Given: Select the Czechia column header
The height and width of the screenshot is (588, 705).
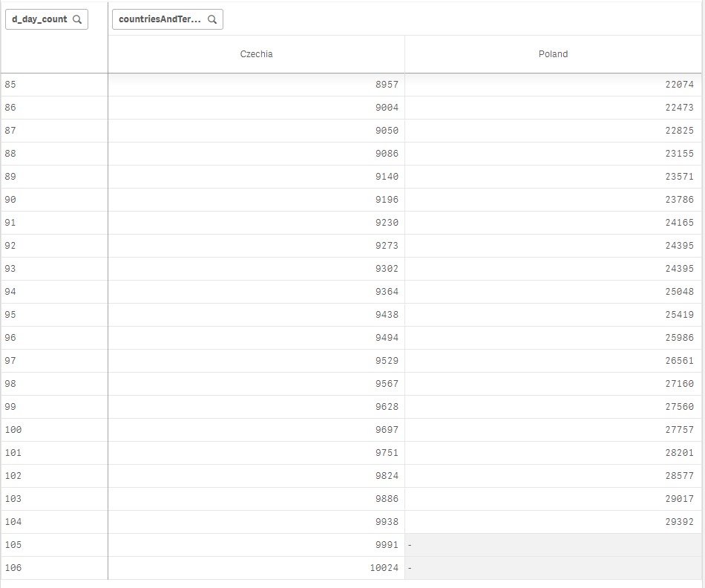Looking at the screenshot, I should tap(257, 53).
